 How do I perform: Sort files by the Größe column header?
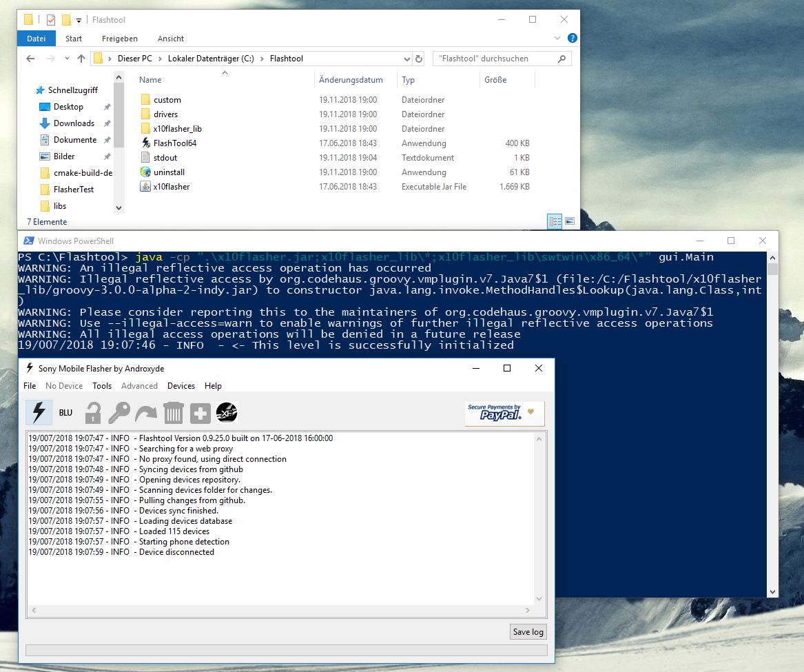[495, 80]
